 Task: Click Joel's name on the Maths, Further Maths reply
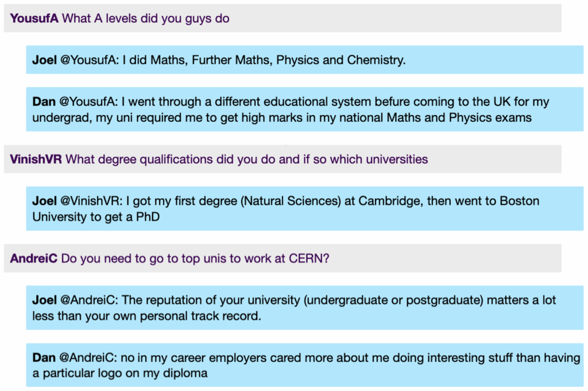pyautogui.click(x=44, y=60)
